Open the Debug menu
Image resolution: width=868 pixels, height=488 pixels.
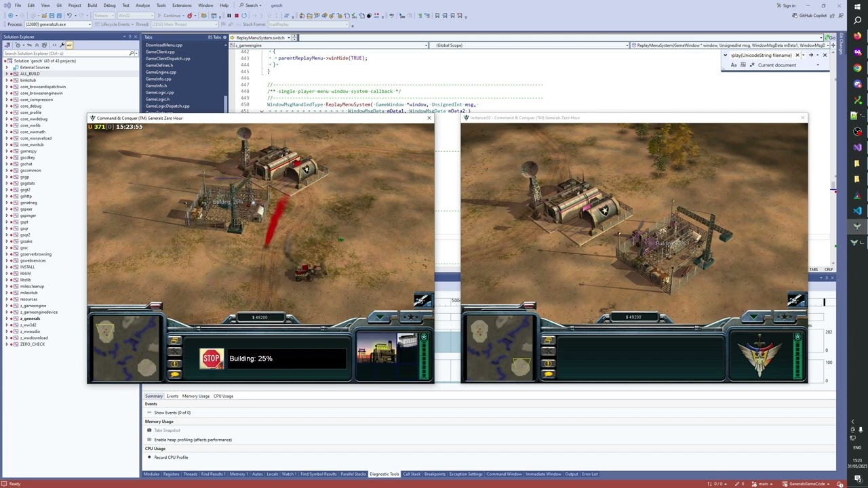click(109, 5)
